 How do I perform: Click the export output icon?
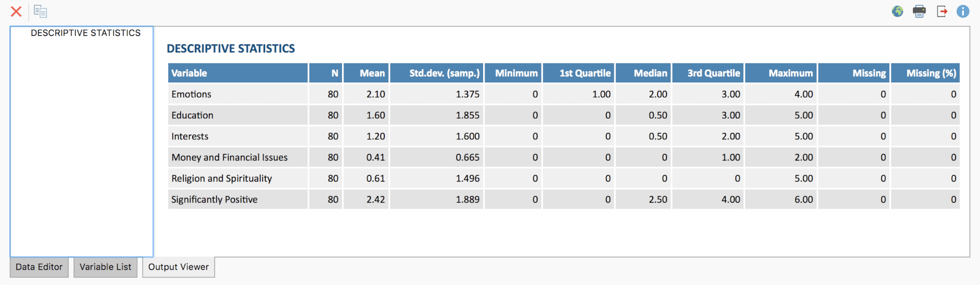tap(942, 11)
